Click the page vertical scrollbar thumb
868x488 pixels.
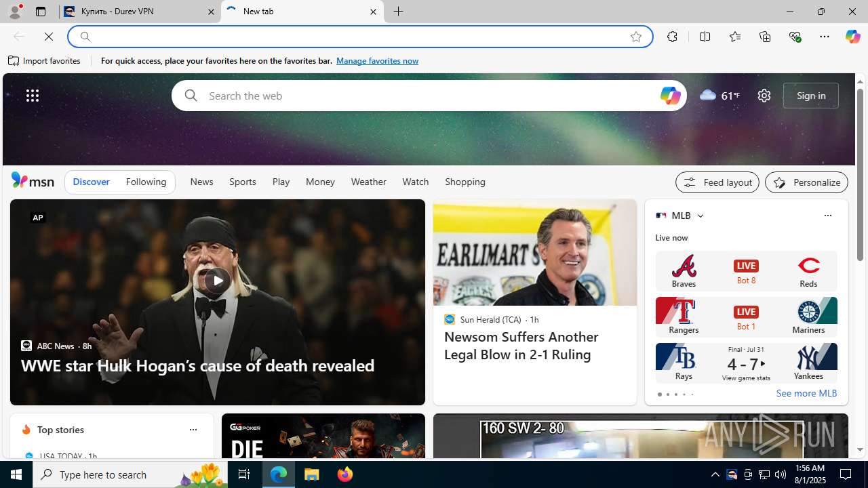point(860,174)
